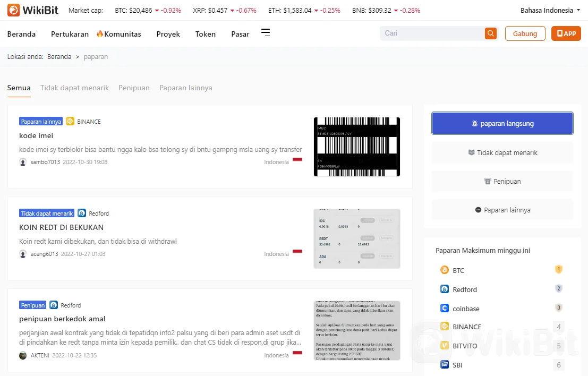588x376 pixels.
Task: Click the orange APP button
Action: 566,33
